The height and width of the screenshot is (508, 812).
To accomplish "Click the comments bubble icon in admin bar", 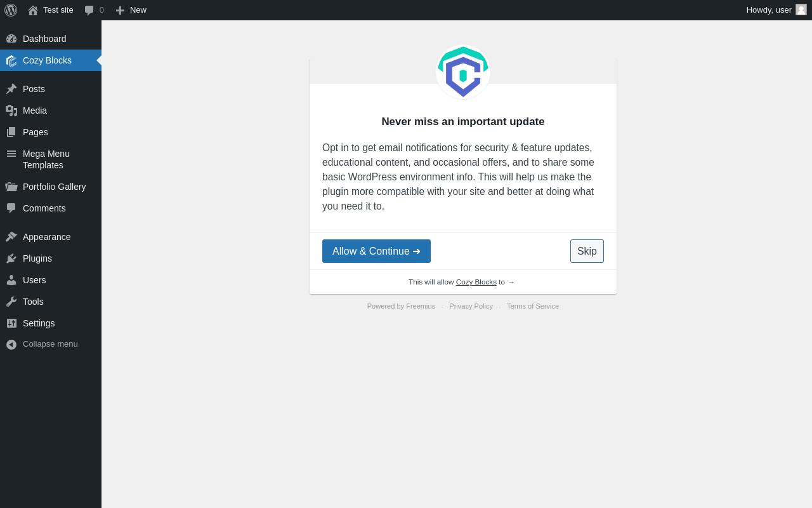I will (x=89, y=10).
